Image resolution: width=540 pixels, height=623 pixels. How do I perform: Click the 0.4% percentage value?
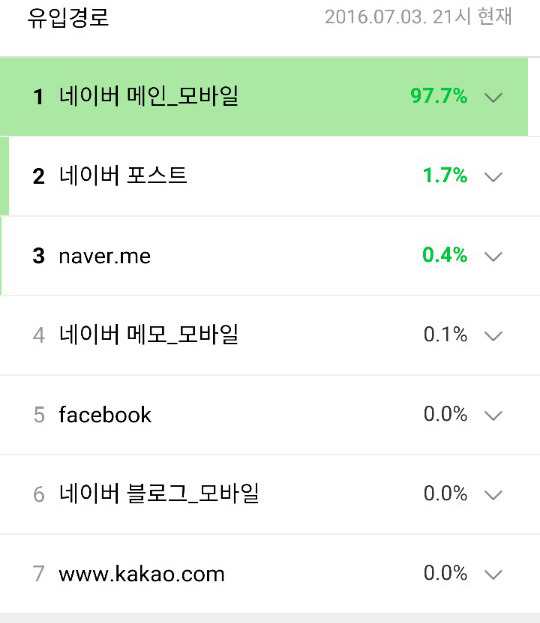click(x=445, y=255)
